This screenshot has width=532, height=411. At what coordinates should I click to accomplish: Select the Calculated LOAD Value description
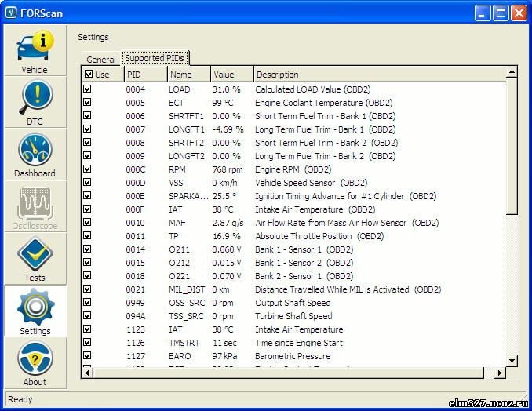pos(312,89)
